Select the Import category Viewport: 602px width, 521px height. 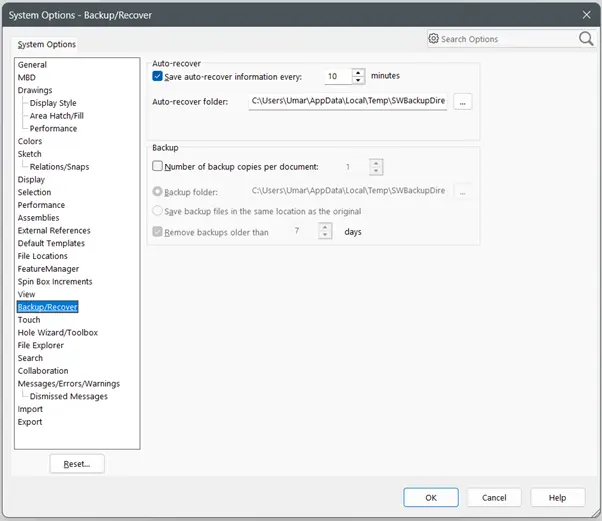point(30,409)
